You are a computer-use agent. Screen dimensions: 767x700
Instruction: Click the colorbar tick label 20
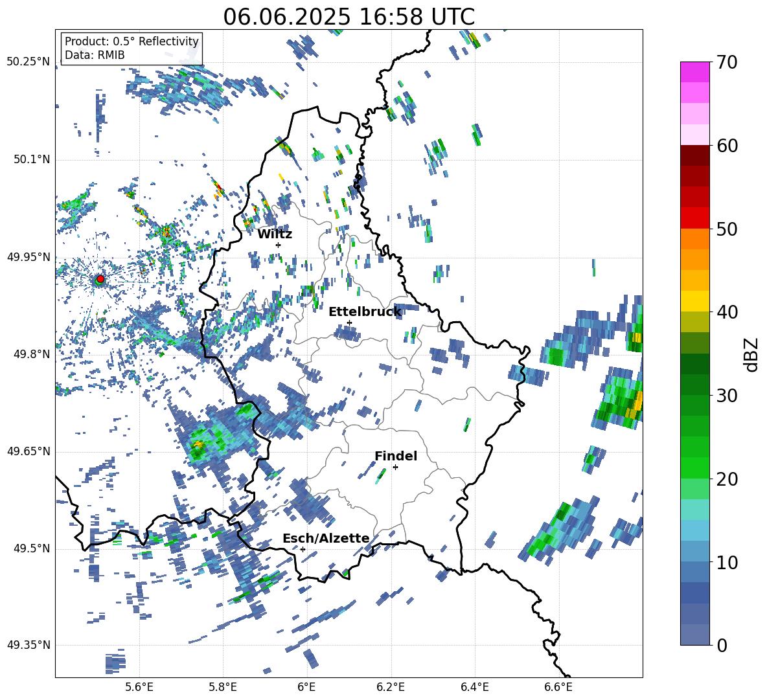click(726, 479)
